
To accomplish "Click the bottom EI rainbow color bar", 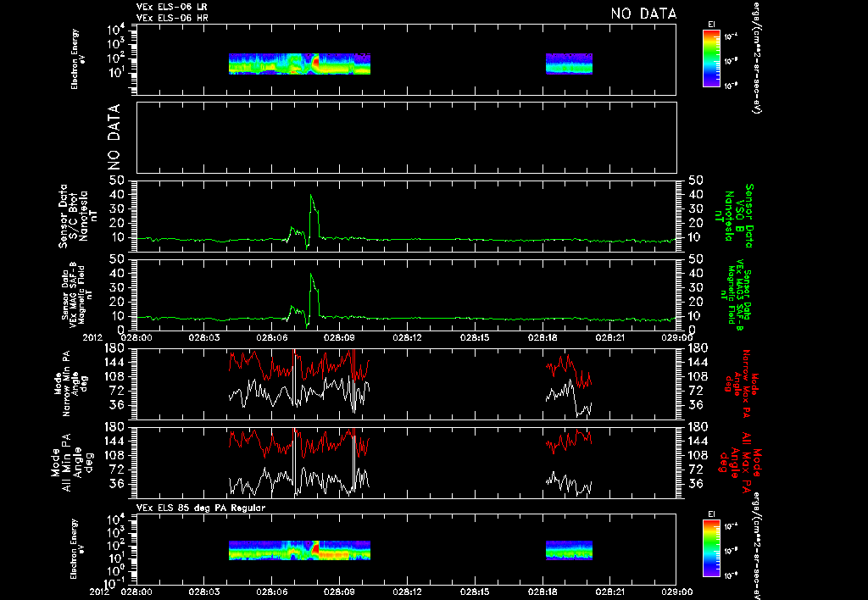I will coord(711,548).
